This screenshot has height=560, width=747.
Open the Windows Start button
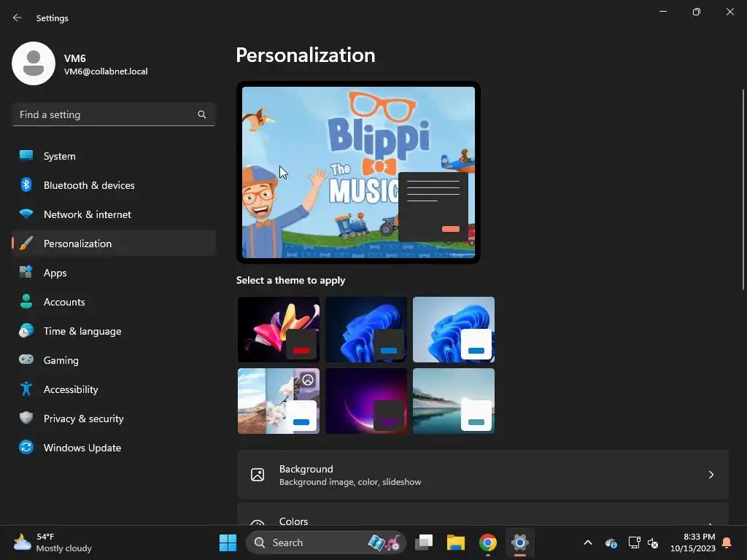228,542
